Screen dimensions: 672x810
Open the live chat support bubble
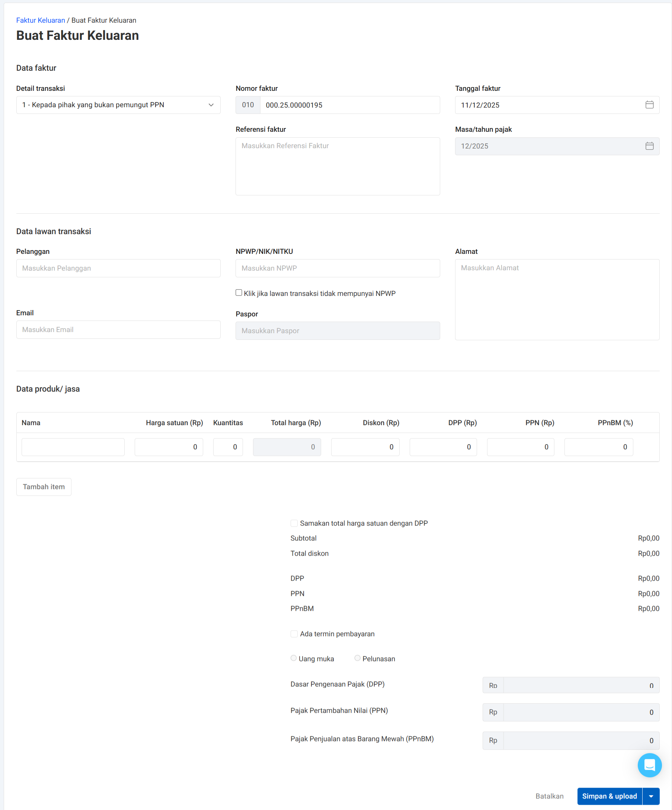649,765
